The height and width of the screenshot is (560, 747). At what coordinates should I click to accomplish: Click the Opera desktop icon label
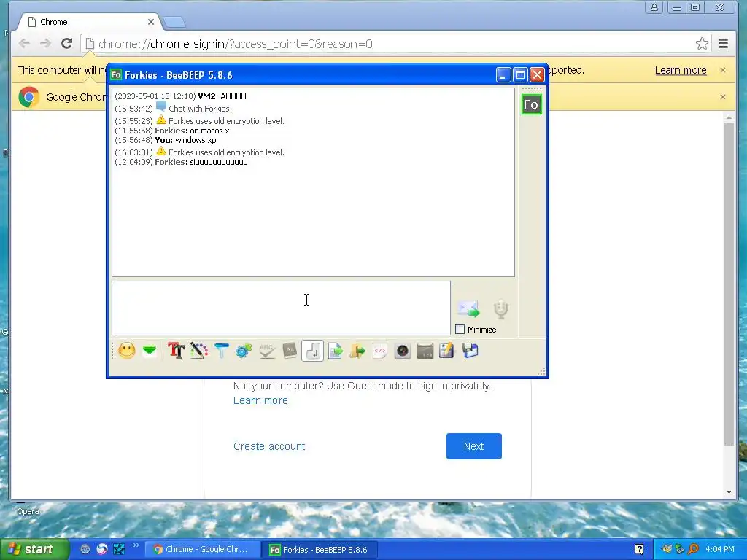28,511
